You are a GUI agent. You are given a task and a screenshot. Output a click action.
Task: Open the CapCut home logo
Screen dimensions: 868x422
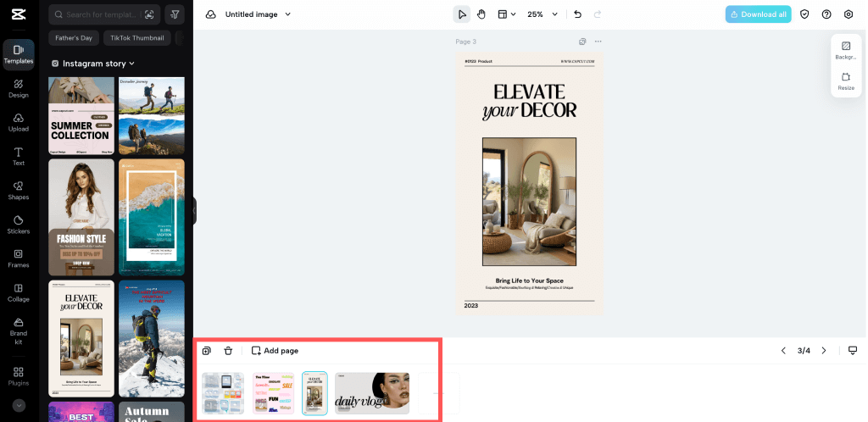pos(19,15)
